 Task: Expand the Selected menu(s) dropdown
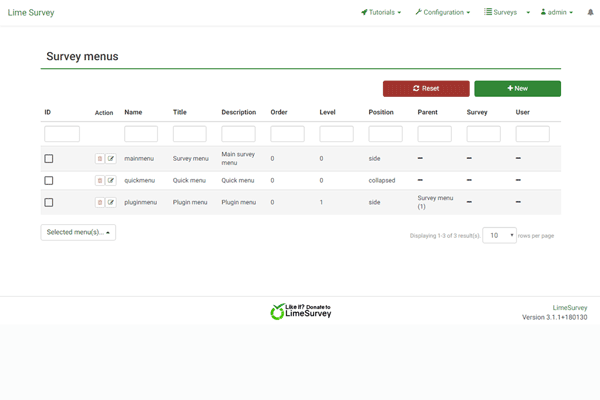(78, 232)
